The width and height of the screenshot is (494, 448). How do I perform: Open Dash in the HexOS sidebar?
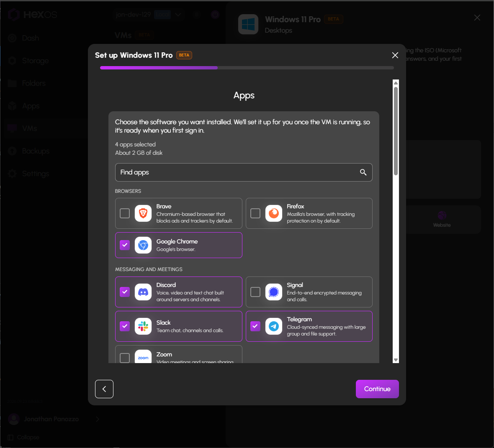coord(31,38)
